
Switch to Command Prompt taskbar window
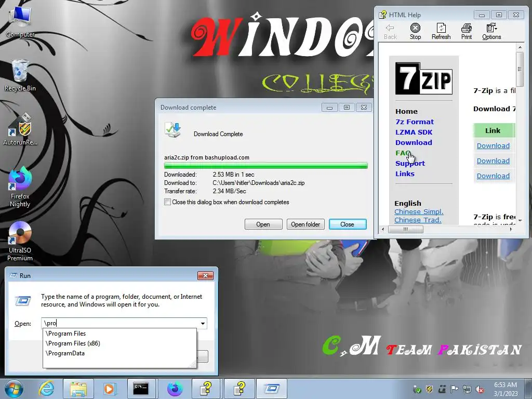tap(140, 389)
